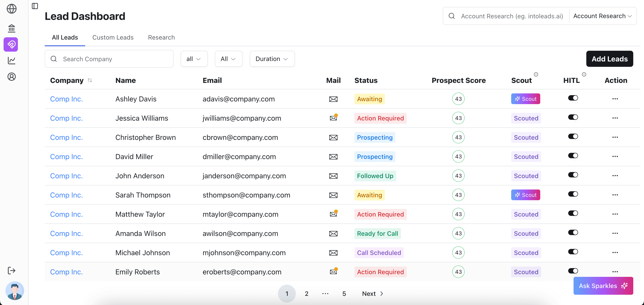644x305 pixels.
Task: Open Jessica Williams' mail icon
Action: 333,118
